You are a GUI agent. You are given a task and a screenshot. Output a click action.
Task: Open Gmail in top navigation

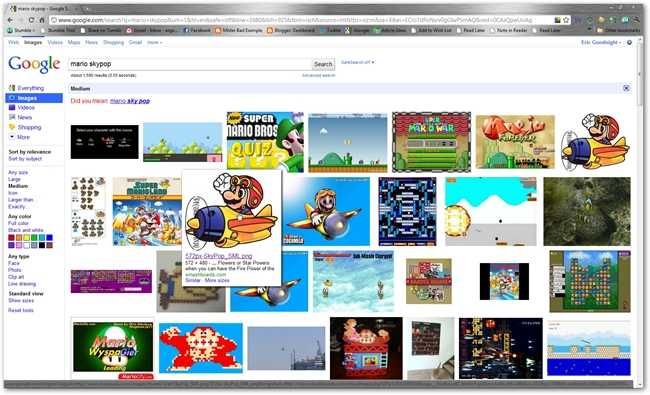(x=135, y=42)
